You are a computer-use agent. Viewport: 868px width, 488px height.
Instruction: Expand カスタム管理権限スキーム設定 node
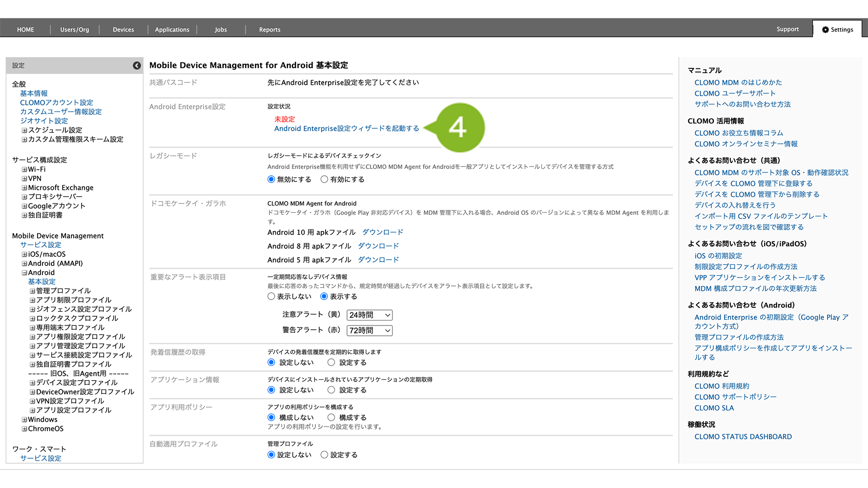point(24,140)
